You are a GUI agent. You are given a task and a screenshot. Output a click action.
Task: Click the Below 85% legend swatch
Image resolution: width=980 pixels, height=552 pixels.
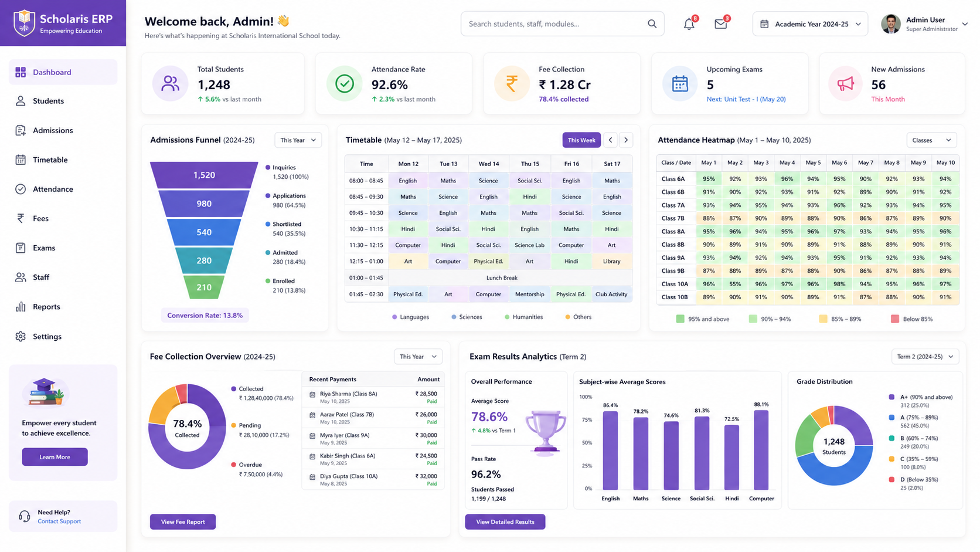tap(895, 319)
